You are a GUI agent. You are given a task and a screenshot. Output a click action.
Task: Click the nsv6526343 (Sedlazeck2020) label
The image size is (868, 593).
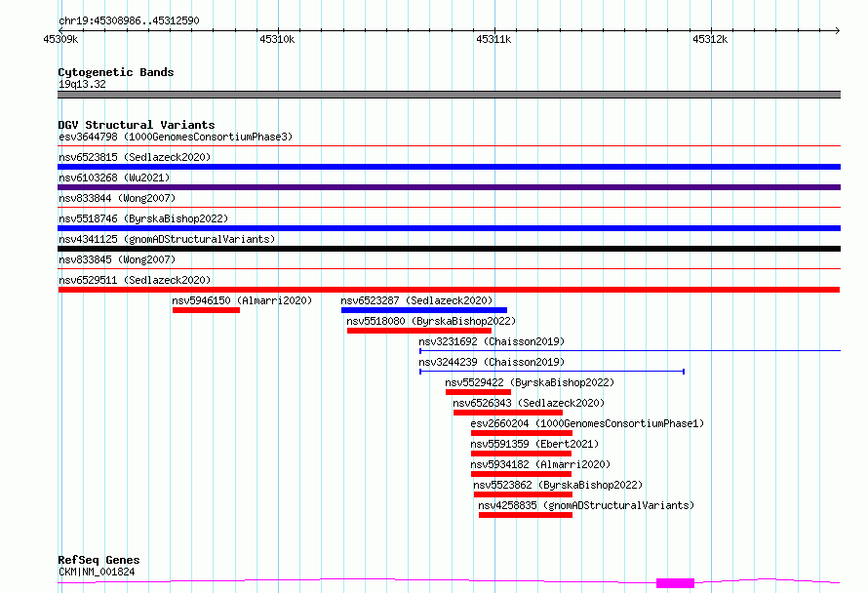(529, 403)
